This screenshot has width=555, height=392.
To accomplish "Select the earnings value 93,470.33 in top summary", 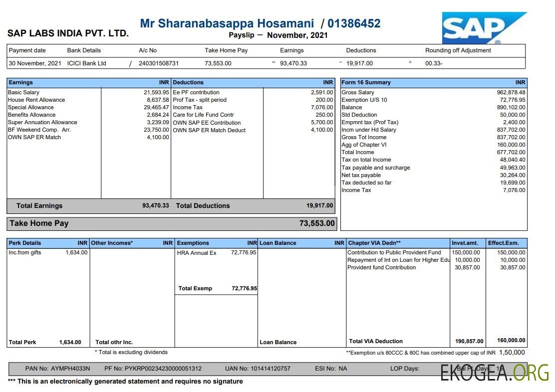I will pyautogui.click(x=293, y=63).
